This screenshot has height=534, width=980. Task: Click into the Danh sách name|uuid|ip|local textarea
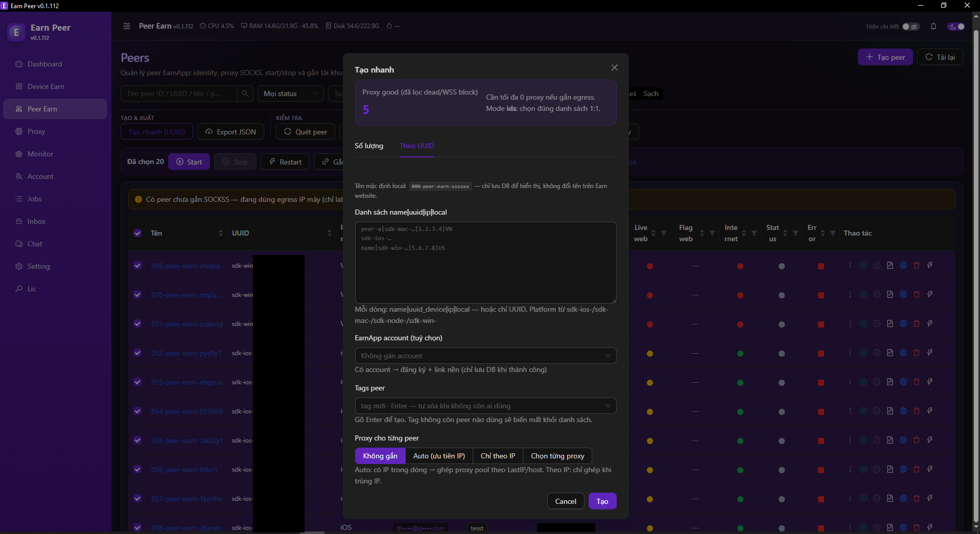pos(485,263)
